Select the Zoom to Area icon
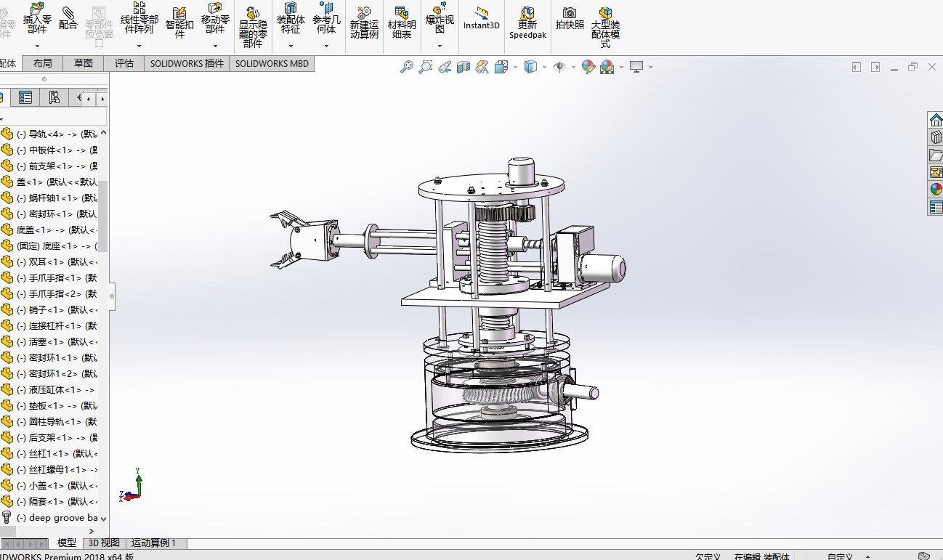 (426, 67)
